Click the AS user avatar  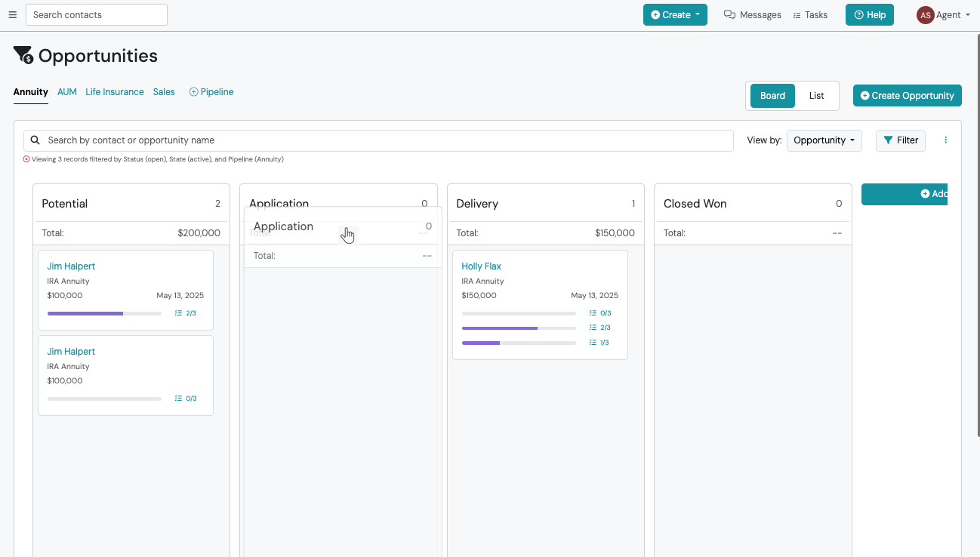[925, 15]
